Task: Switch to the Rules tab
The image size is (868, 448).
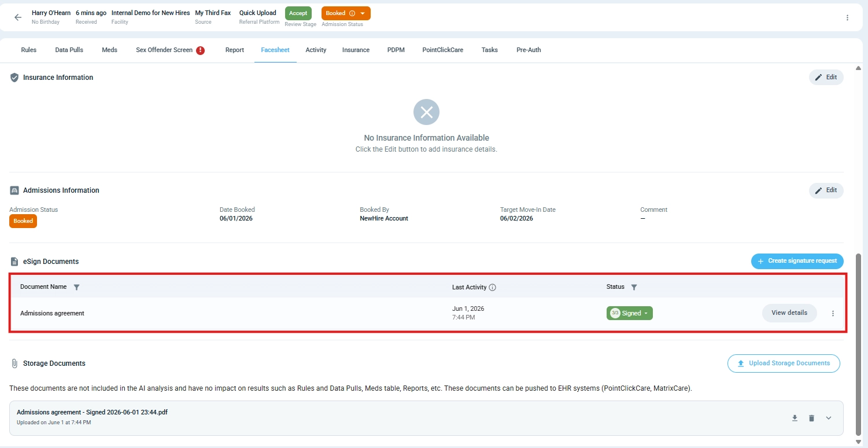Action: pos(29,50)
